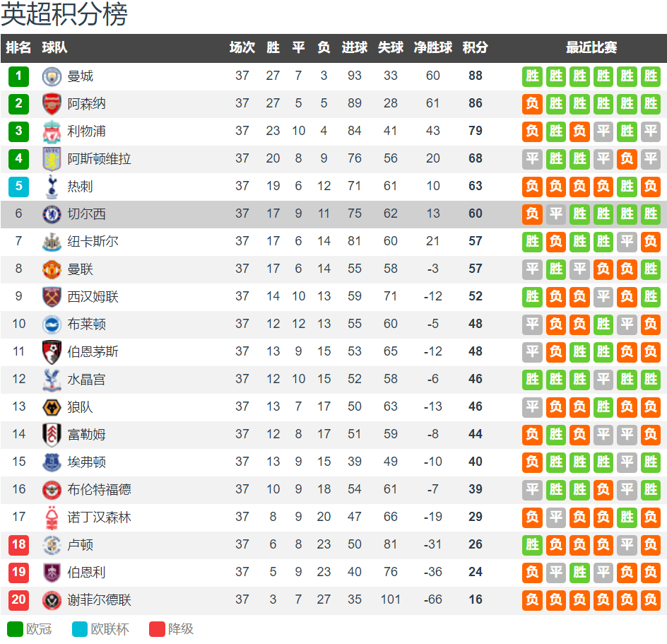
Task: Click the Crystal Palace eagle crest
Action: pyautogui.click(x=52, y=380)
